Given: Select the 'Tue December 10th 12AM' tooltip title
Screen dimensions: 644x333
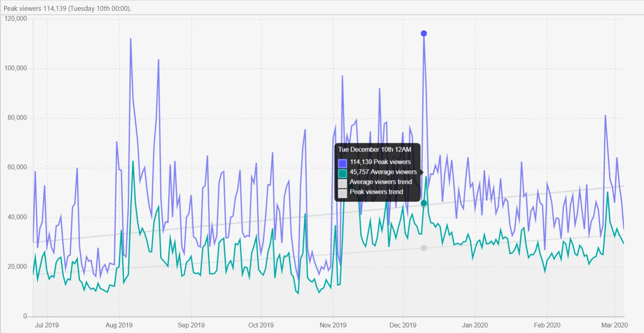Looking at the screenshot, I should 375,150.
